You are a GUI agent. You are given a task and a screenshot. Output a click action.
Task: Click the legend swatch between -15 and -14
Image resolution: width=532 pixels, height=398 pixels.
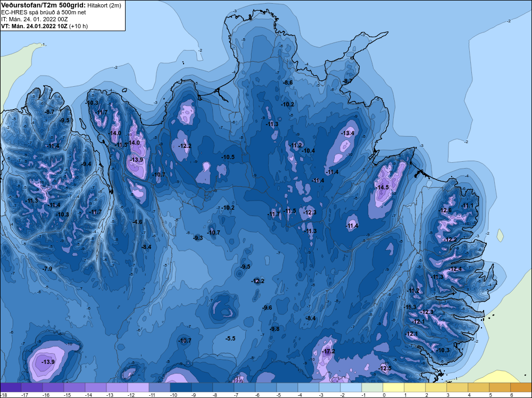pyautogui.click(x=74, y=387)
